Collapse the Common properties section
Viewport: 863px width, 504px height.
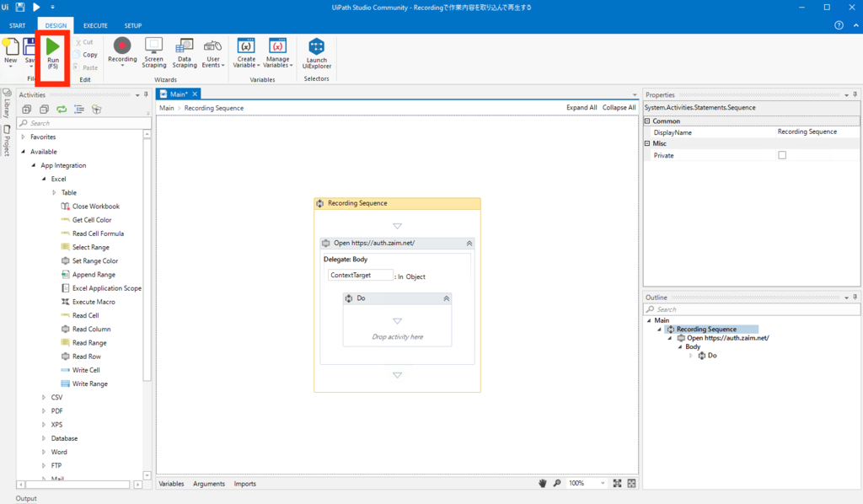click(x=647, y=121)
